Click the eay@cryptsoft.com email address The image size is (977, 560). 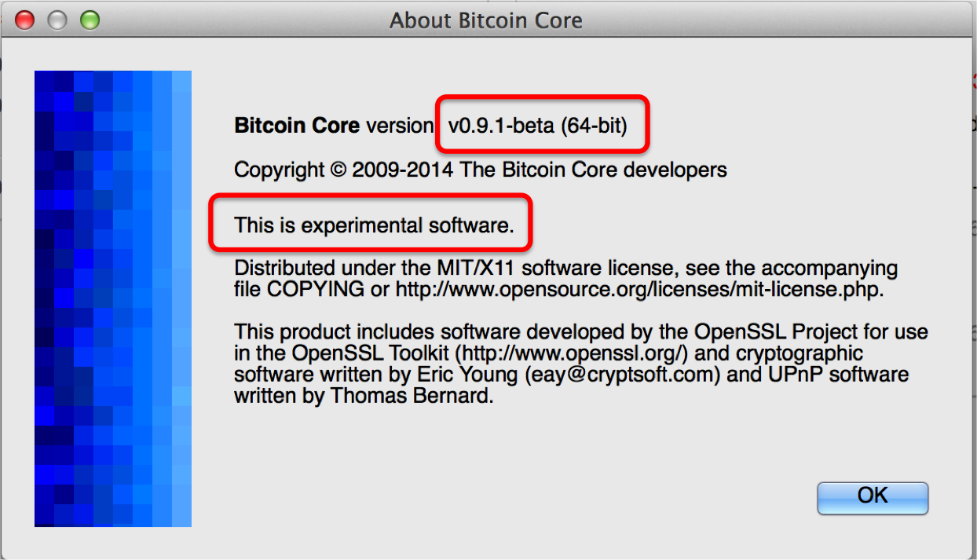(622, 375)
